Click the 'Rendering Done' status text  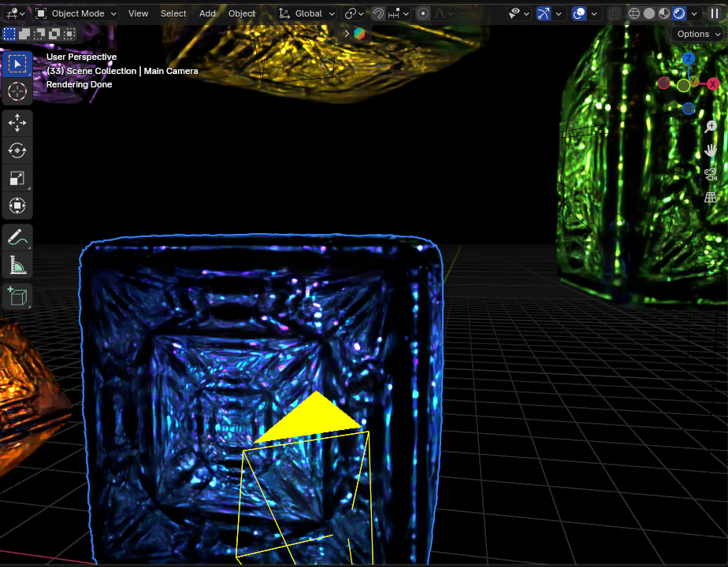tap(80, 84)
